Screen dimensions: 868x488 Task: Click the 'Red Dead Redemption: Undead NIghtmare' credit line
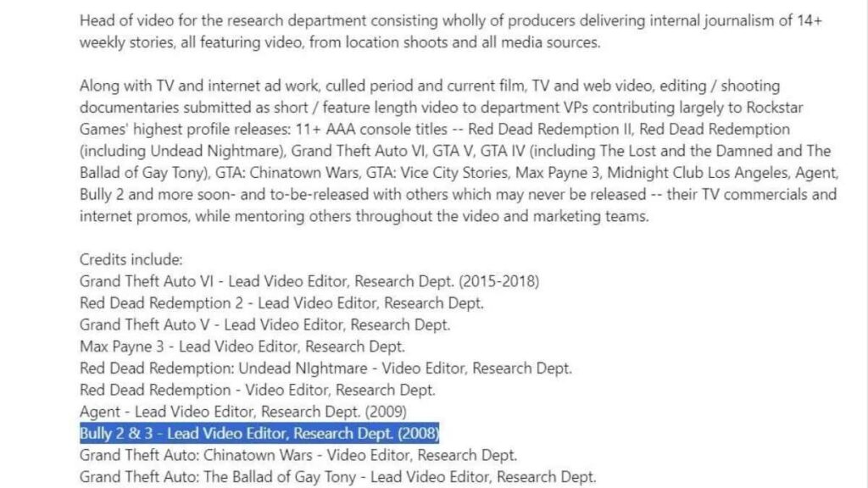click(x=325, y=369)
